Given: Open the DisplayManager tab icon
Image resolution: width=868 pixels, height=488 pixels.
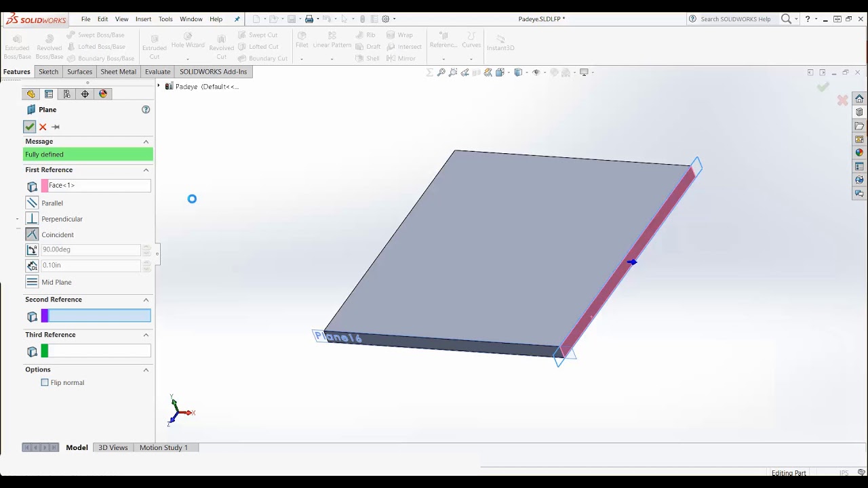Looking at the screenshot, I should (x=103, y=94).
